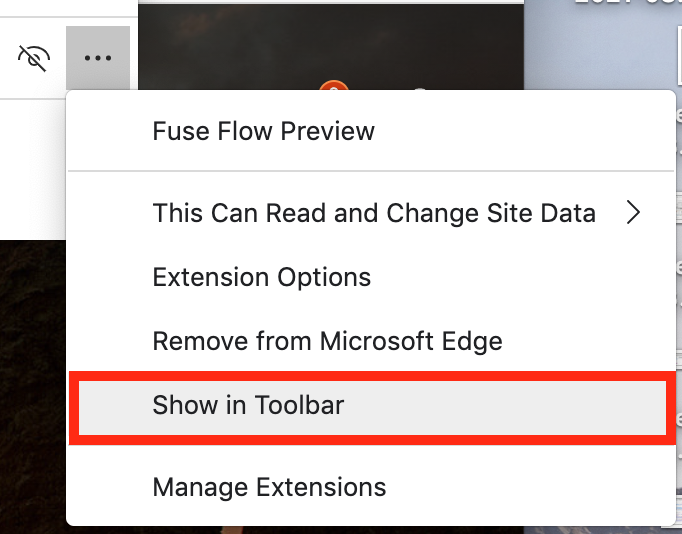Expand the site data submenu chevron arrow
The height and width of the screenshot is (534, 682).
tap(633, 213)
